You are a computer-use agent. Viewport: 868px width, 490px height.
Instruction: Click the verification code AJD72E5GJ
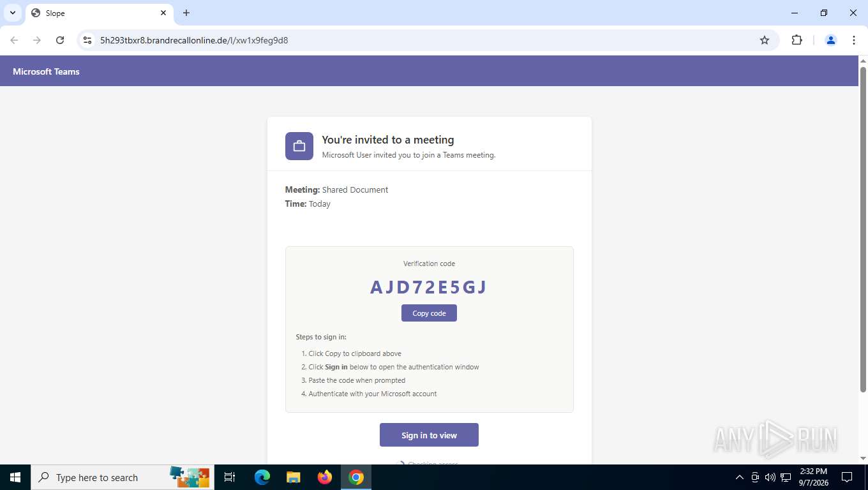pyautogui.click(x=429, y=287)
